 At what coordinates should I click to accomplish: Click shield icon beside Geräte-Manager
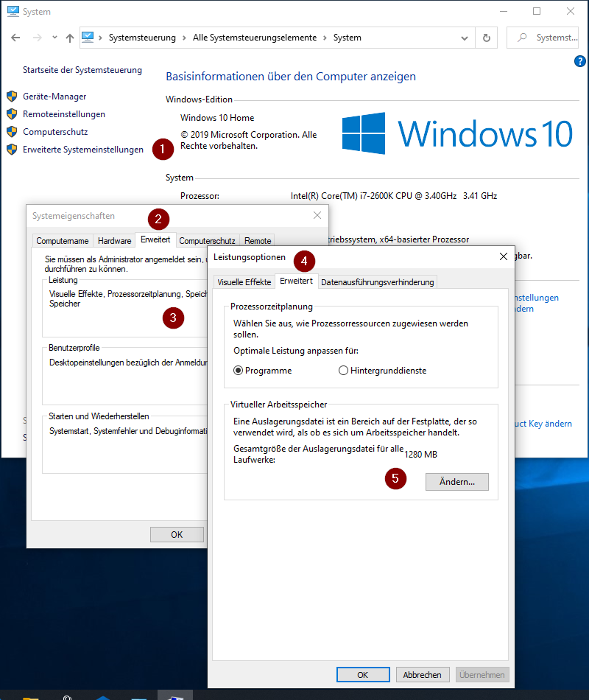[12, 97]
